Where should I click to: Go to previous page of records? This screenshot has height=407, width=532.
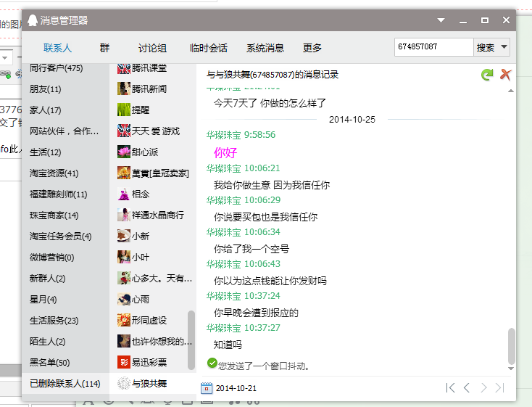(467, 387)
